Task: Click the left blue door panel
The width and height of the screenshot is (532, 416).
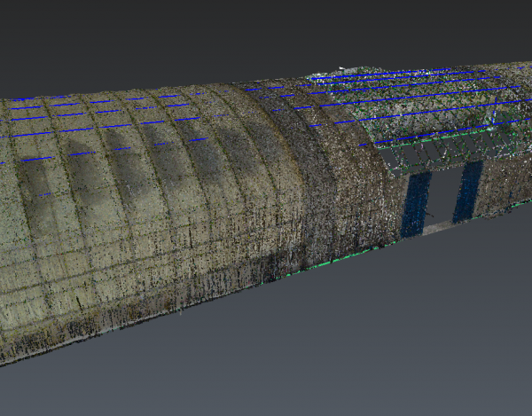Action: coord(414,204)
